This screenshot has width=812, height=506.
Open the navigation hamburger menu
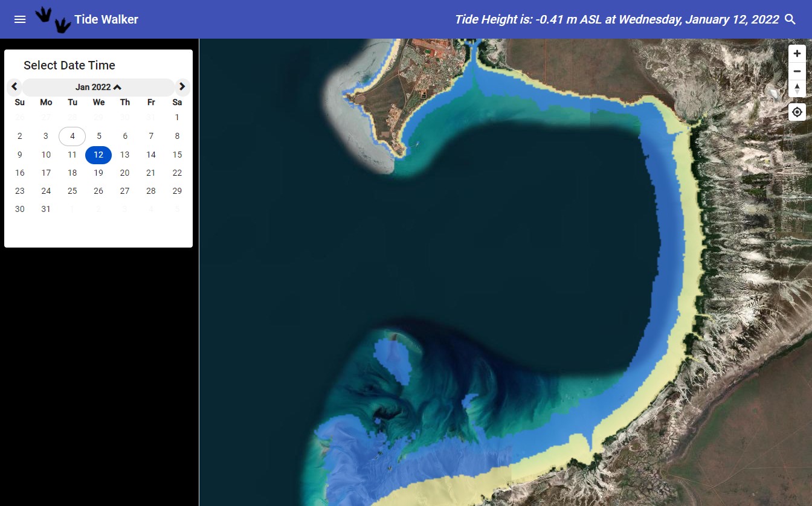pos(20,19)
